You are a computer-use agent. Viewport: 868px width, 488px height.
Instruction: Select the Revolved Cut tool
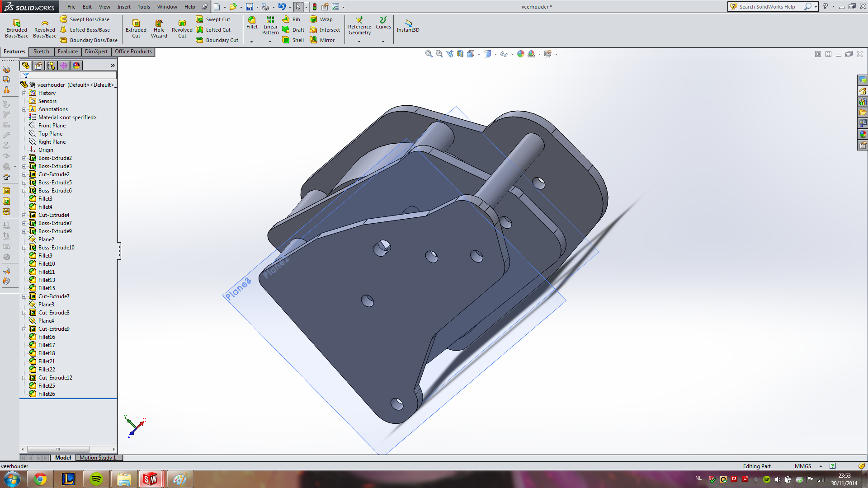point(182,29)
